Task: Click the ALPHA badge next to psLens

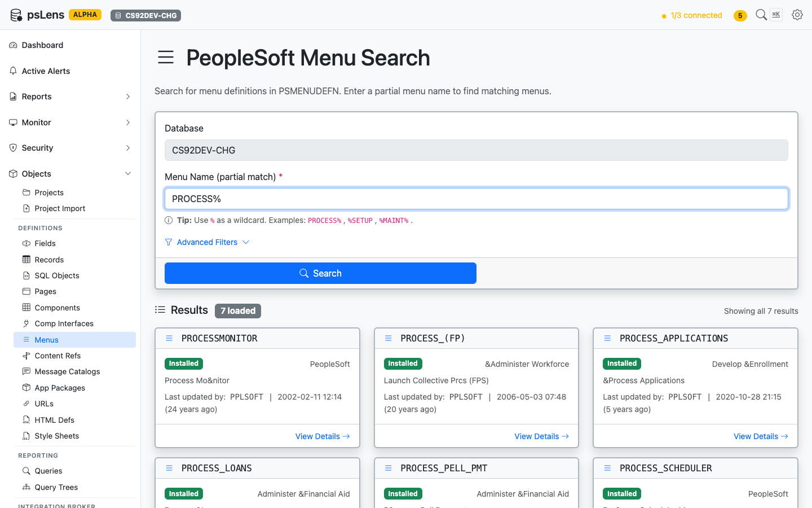Action: point(85,15)
